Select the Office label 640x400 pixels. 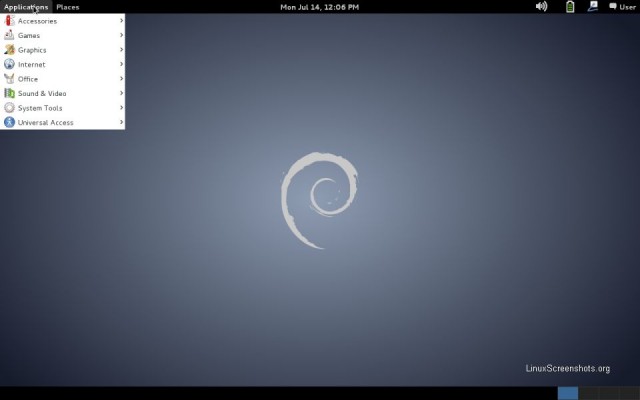(x=28, y=79)
